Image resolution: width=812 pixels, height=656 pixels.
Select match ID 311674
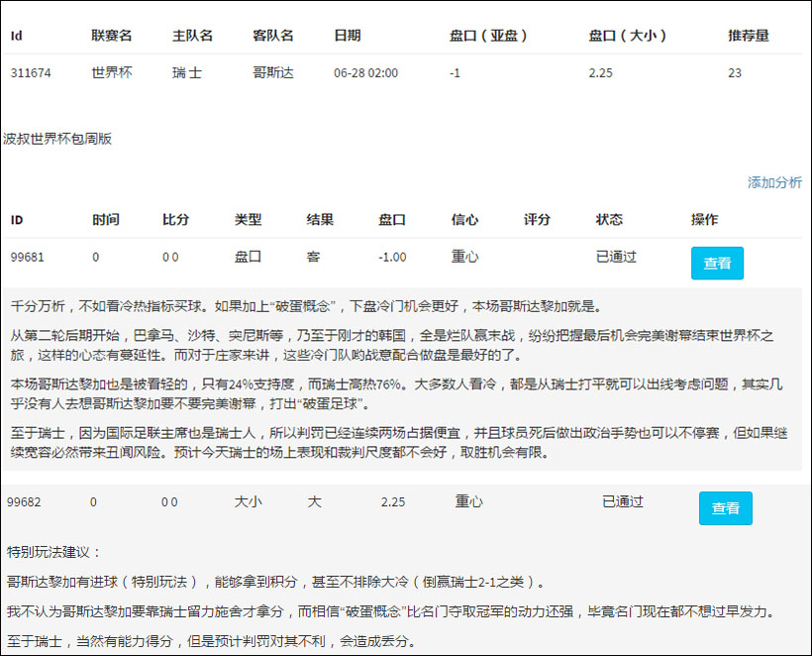(x=31, y=73)
